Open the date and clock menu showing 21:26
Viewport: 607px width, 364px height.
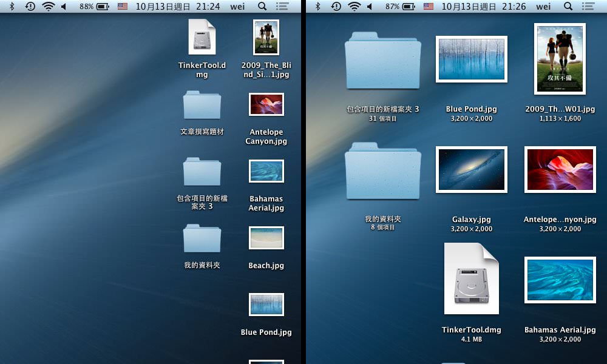tap(484, 6)
